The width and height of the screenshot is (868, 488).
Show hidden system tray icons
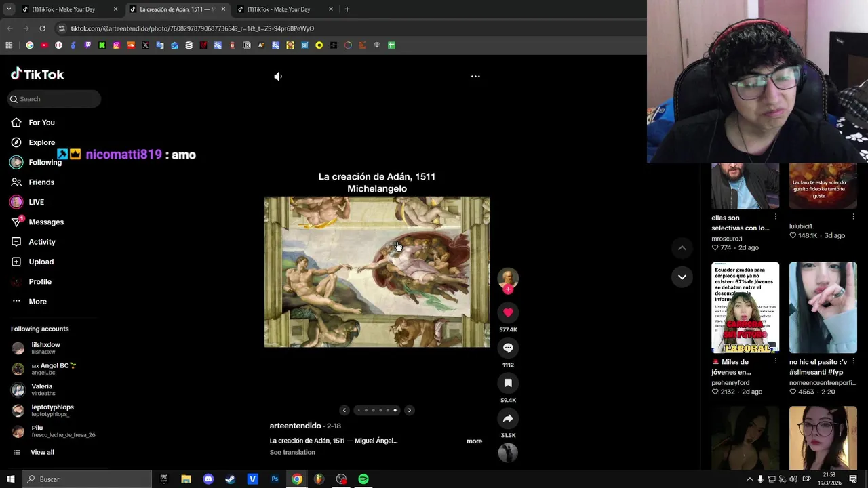(749, 479)
